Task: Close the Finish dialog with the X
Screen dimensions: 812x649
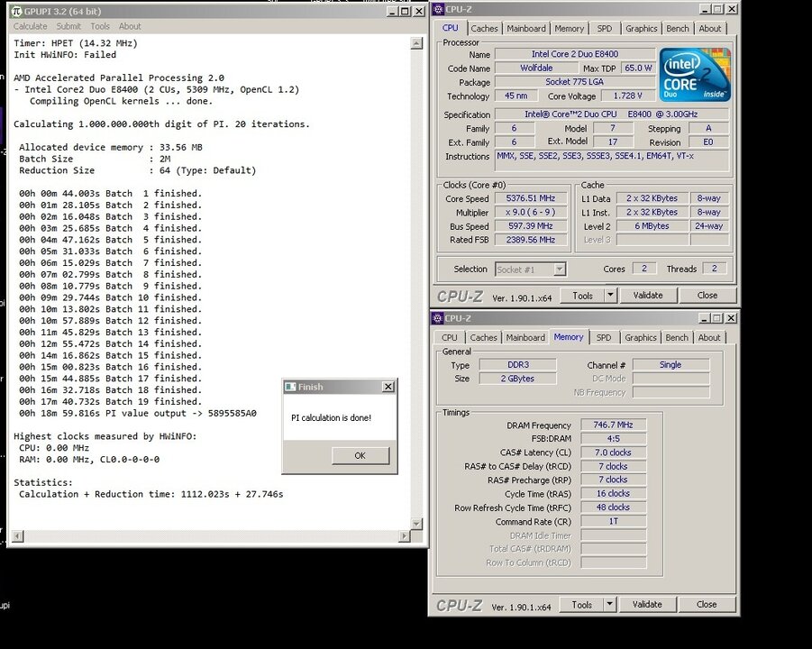Action: coord(388,387)
